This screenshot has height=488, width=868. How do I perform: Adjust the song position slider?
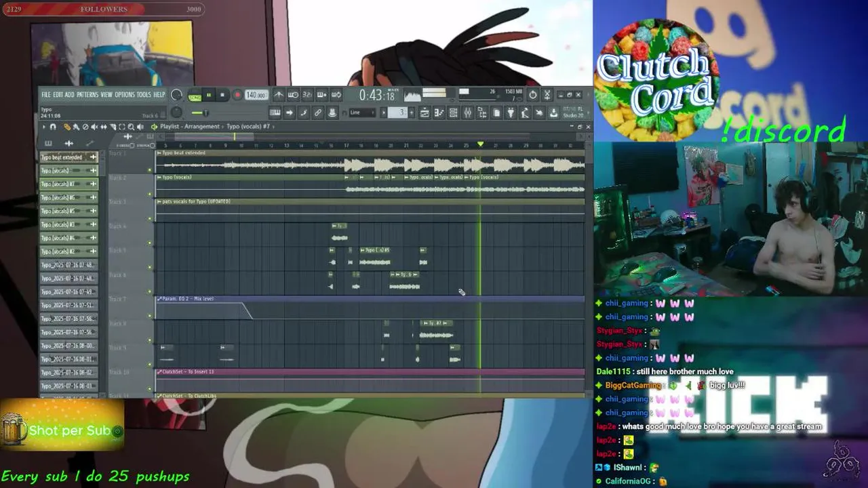tap(226, 113)
